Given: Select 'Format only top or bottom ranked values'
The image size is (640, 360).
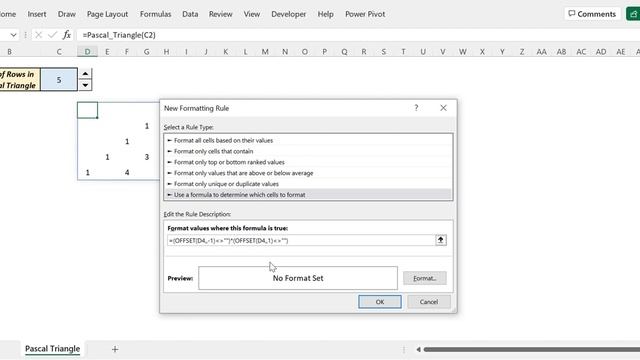Looking at the screenshot, I should pyautogui.click(x=309, y=162).
